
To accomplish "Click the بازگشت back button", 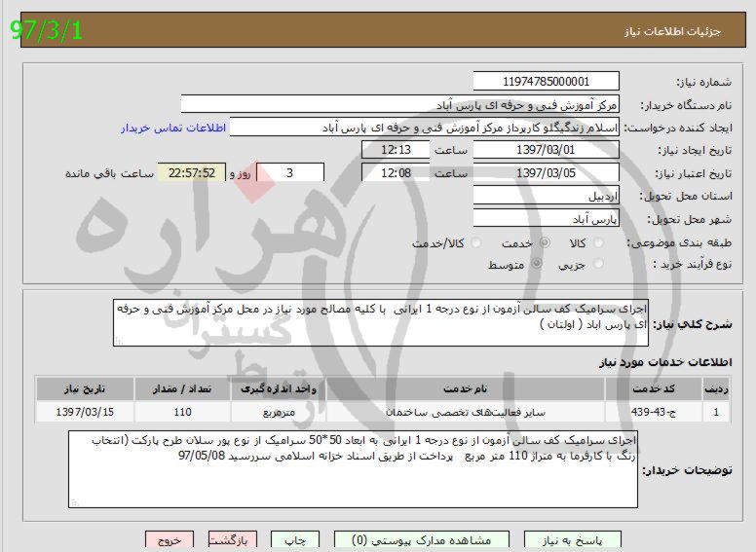I will [x=233, y=541].
